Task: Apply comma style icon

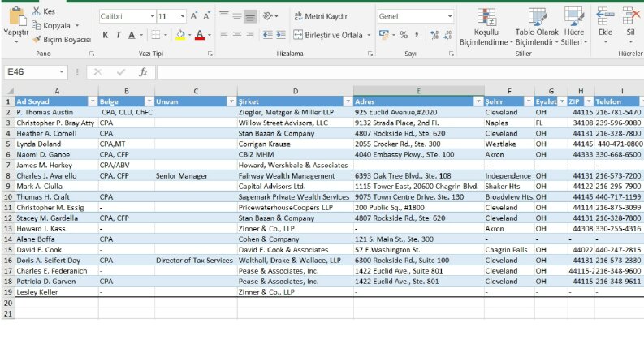Action: click(417, 35)
